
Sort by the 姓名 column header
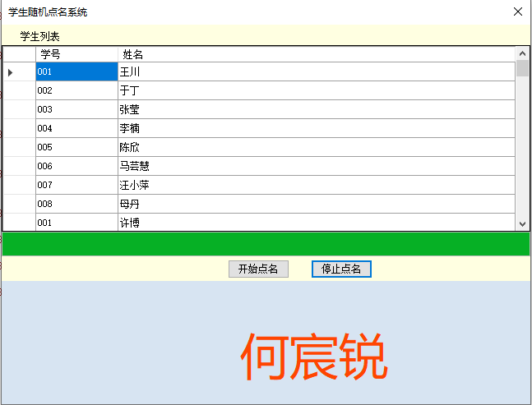(x=317, y=54)
